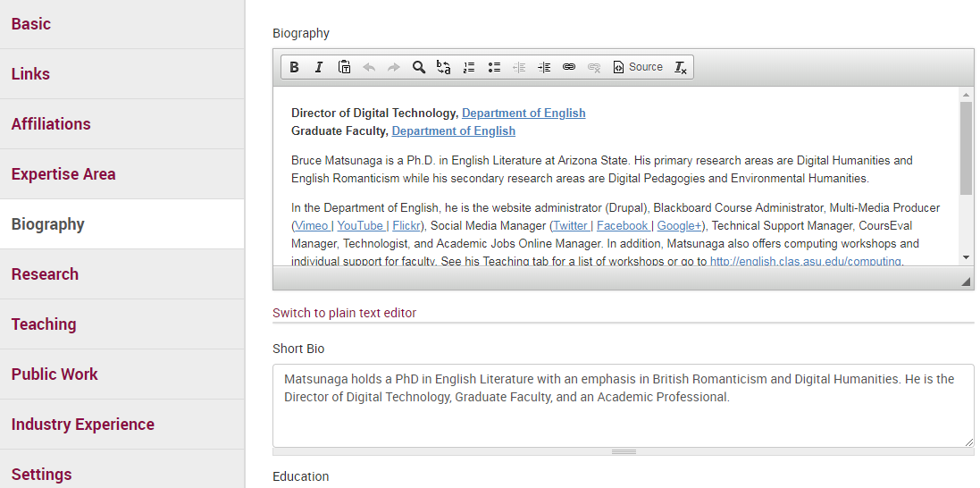This screenshot has height=488, width=980.
Task: Open the Replace text tool
Action: tap(444, 67)
